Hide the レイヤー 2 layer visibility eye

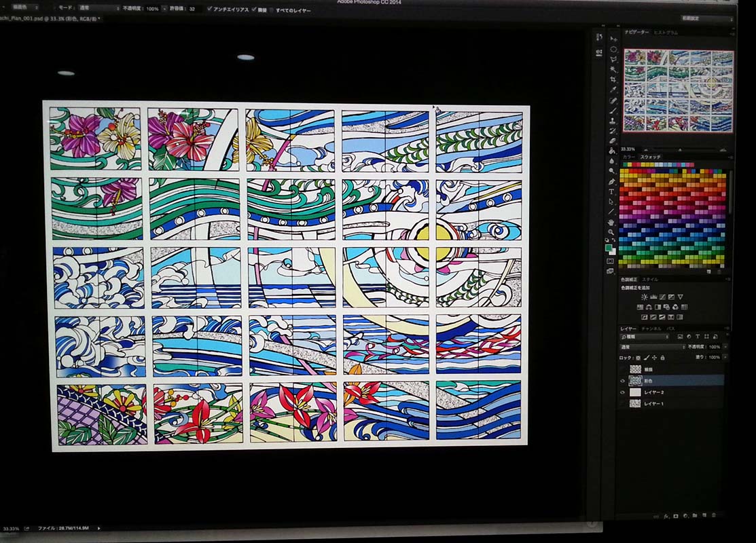point(624,392)
